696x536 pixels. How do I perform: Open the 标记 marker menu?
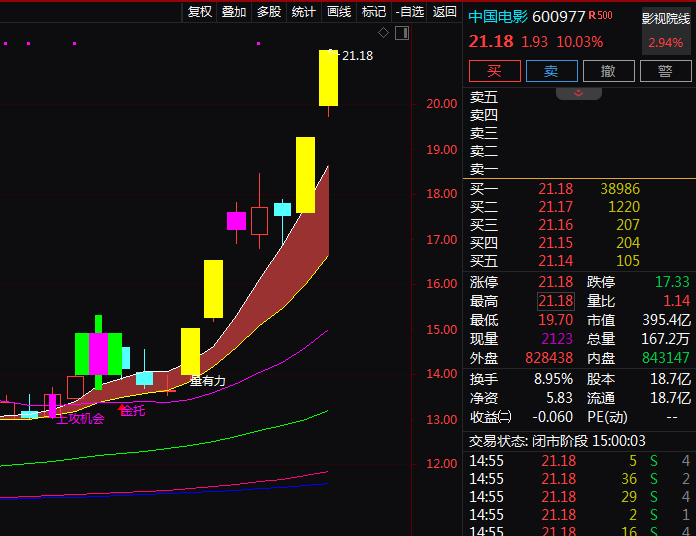[374, 12]
